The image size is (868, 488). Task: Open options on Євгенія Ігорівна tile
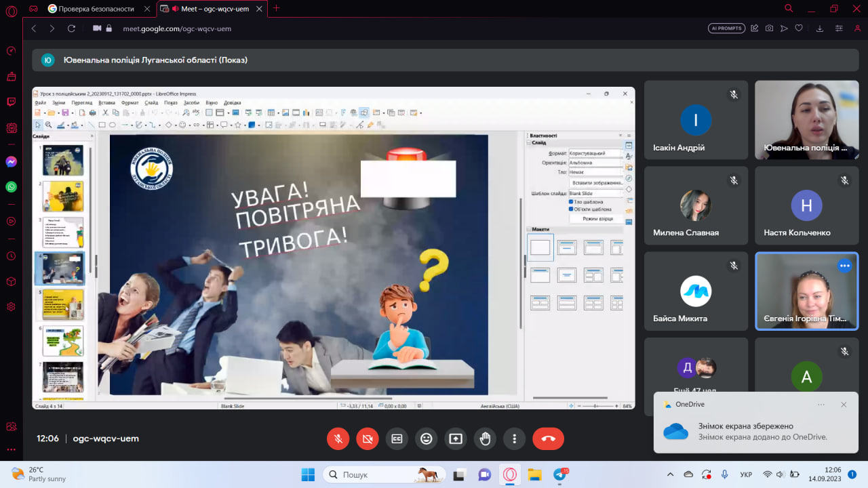point(844,266)
